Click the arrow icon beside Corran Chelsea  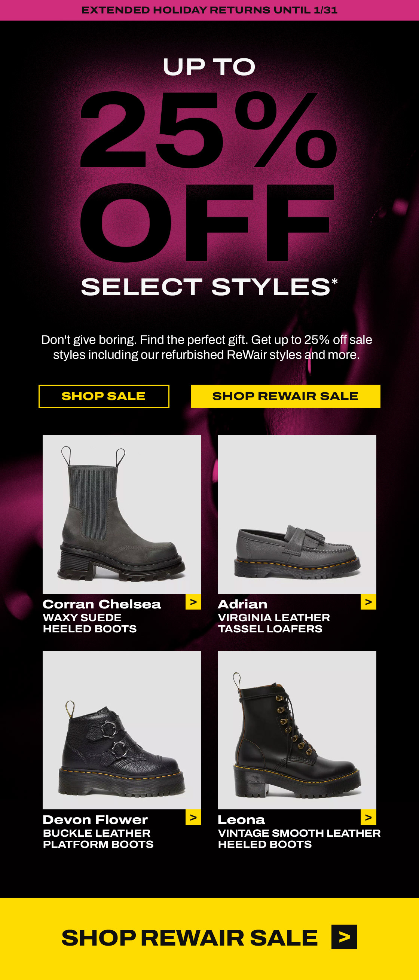(193, 602)
